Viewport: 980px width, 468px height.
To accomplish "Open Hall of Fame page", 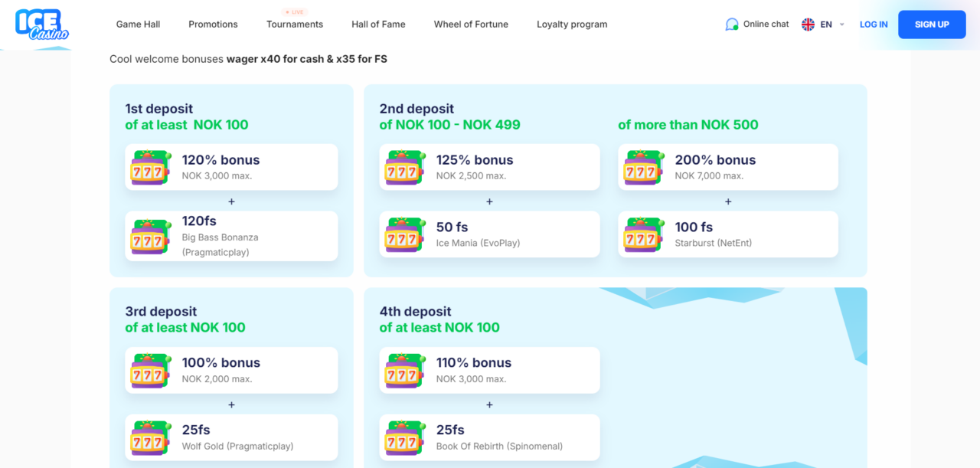I will [378, 25].
